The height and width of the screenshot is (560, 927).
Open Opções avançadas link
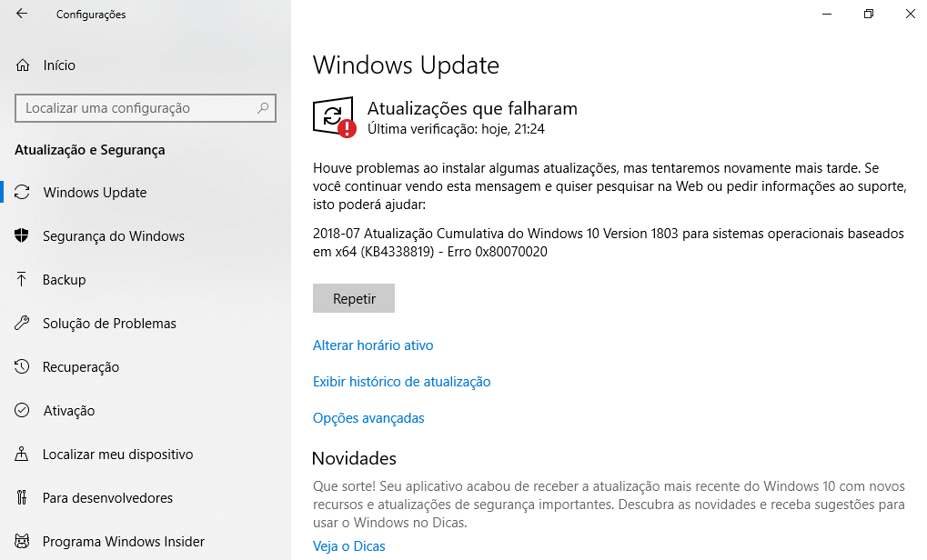coord(368,417)
